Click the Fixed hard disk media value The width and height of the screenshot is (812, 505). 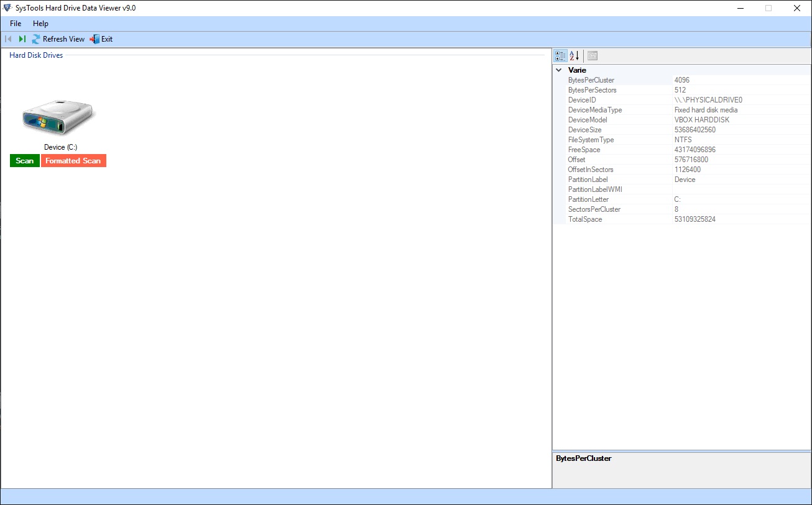706,110
